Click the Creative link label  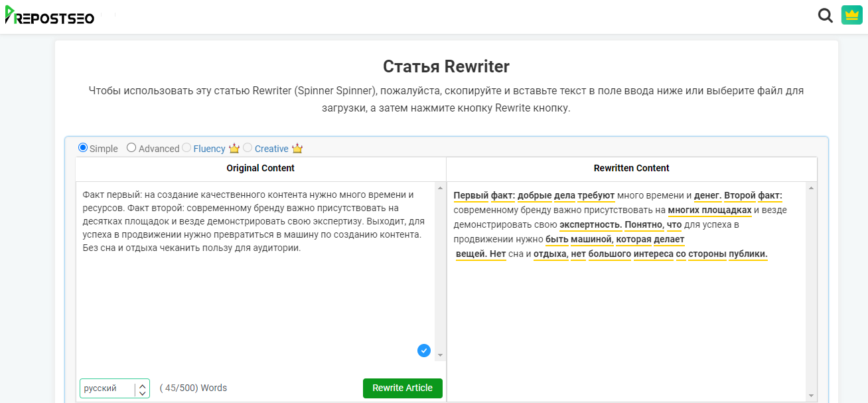(271, 149)
